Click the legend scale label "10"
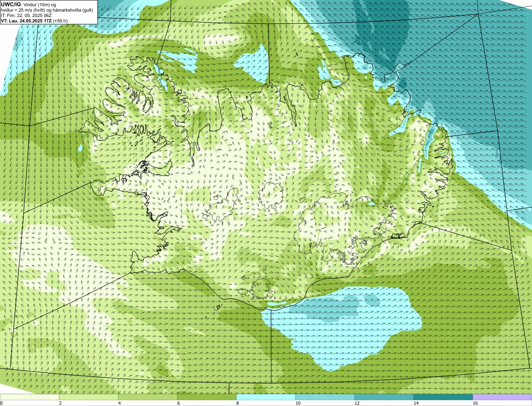 pyautogui.click(x=298, y=403)
